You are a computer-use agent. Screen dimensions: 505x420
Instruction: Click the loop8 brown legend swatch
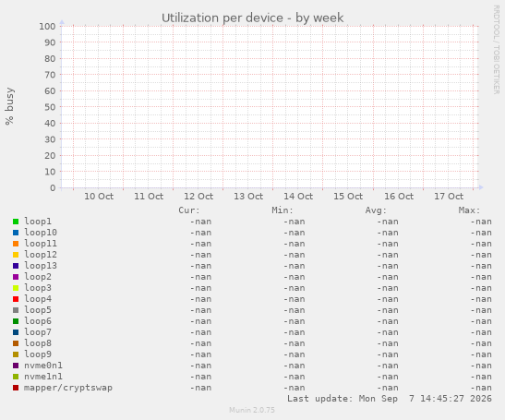click(x=16, y=343)
